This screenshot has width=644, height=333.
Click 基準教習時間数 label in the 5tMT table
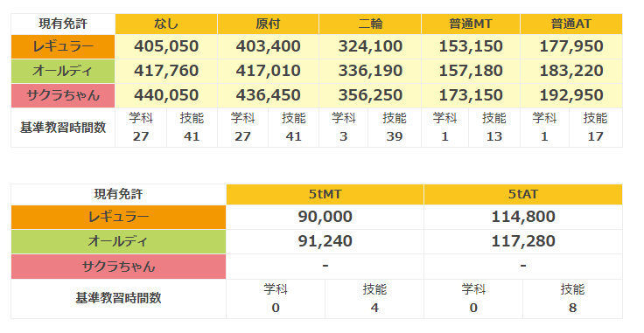coord(118,298)
